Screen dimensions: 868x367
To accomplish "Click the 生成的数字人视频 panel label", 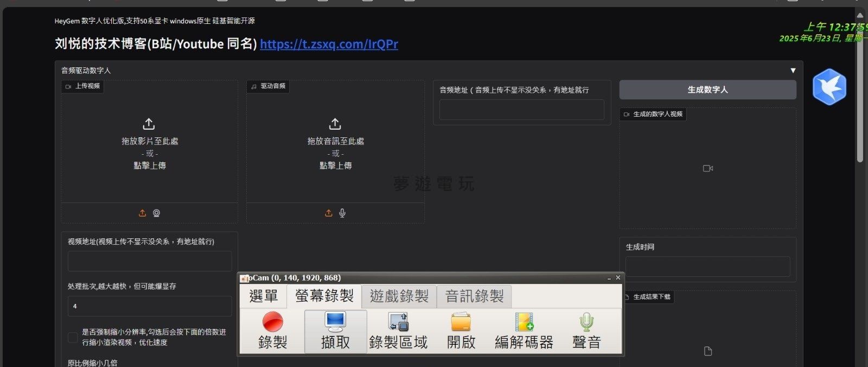I will coord(653,115).
